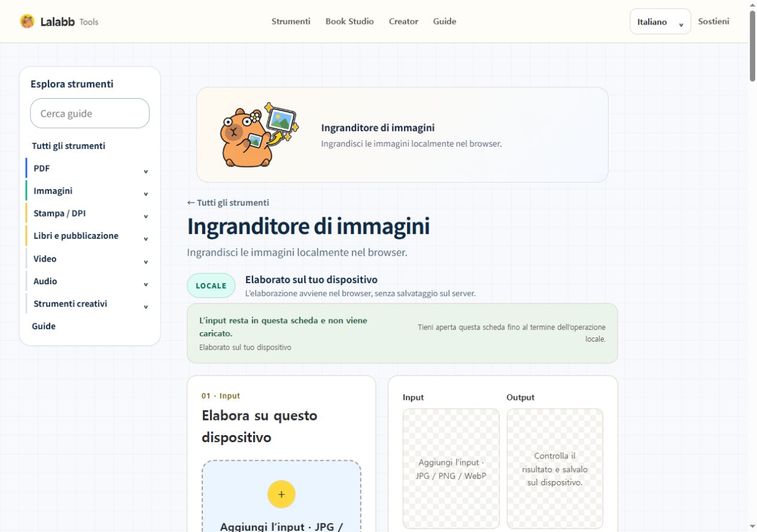Go back via ← Tutti gli strumenti

[x=228, y=203]
